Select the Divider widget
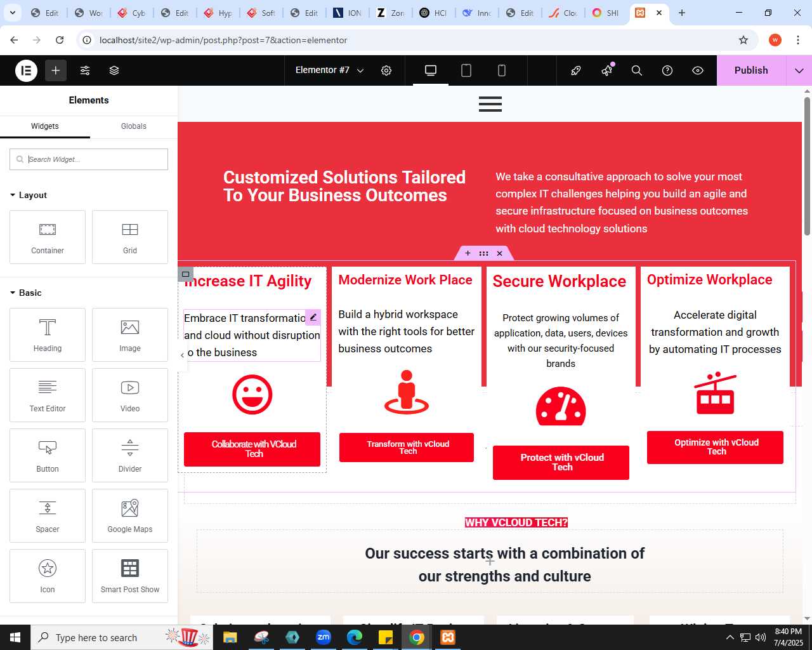This screenshot has height=650, width=812. click(x=130, y=455)
